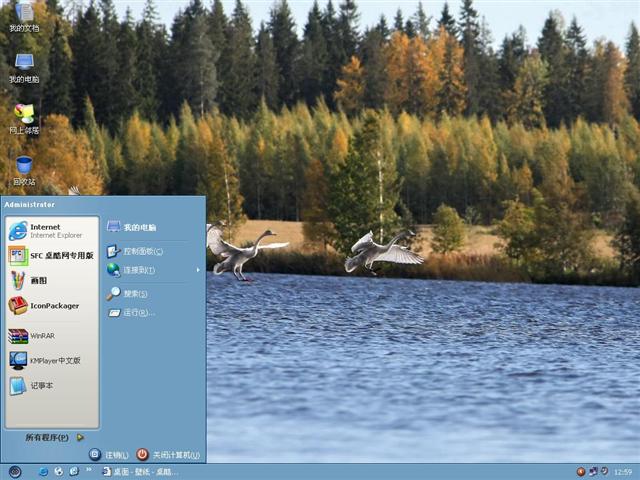Image resolution: width=640 pixels, height=480 pixels.
Task: Click the magnifier icon for 搜索
Action: tap(113, 293)
